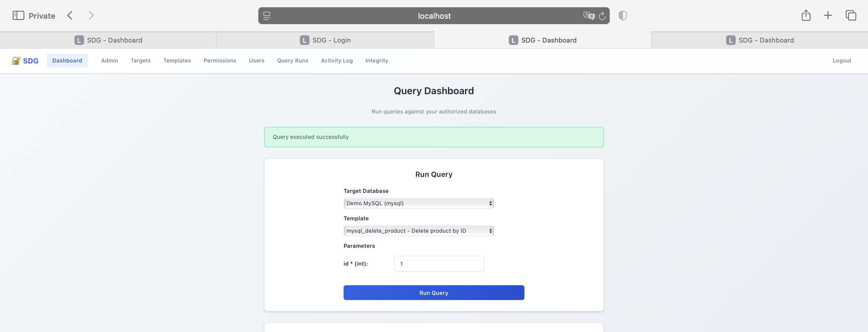Switch to the SDG - Login tab
868x332 pixels.
[325, 40]
